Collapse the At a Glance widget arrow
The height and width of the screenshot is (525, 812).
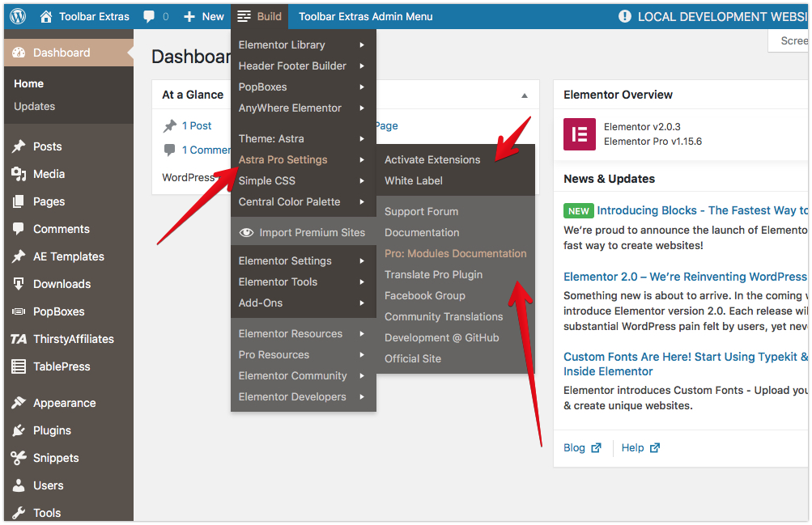click(525, 95)
